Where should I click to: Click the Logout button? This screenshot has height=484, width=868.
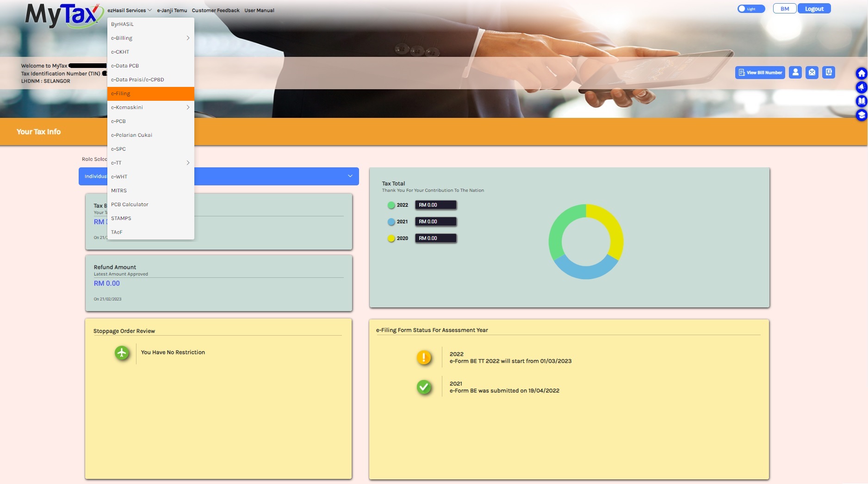point(814,9)
